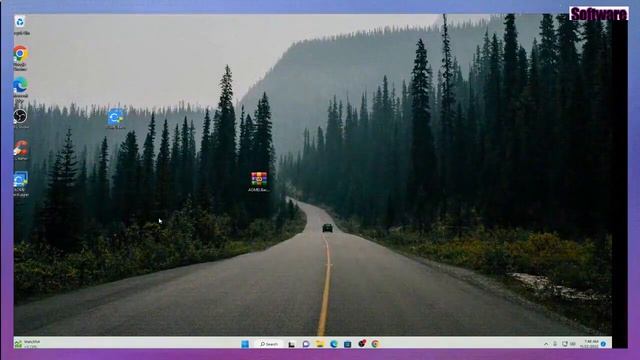Select the CCleaner desktop shortcut
The height and width of the screenshot is (360, 640).
click(x=20, y=150)
